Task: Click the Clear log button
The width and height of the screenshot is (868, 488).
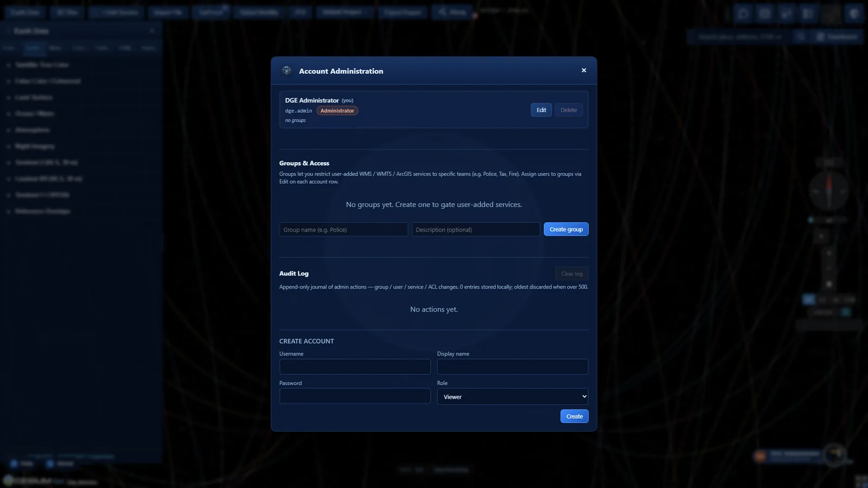Action: pos(572,274)
